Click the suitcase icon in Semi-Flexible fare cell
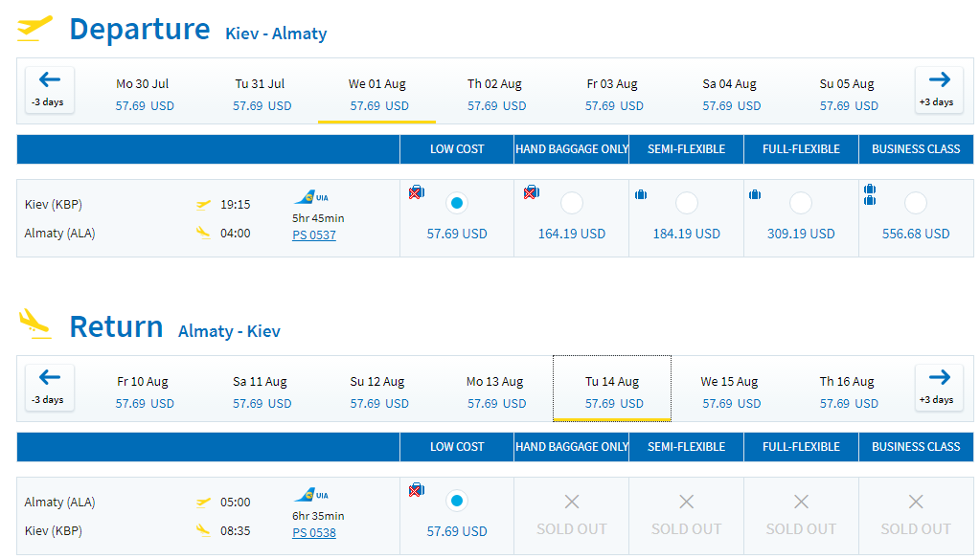This screenshot has height=559, width=980. pyautogui.click(x=641, y=195)
